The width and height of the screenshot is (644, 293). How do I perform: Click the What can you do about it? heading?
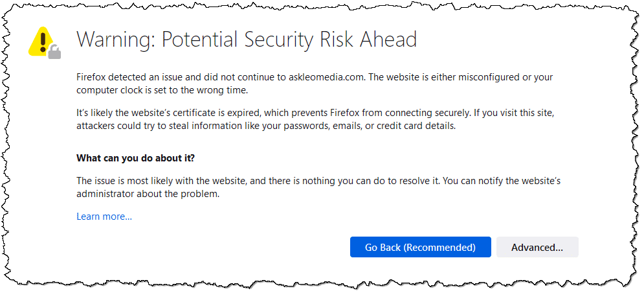(x=135, y=158)
